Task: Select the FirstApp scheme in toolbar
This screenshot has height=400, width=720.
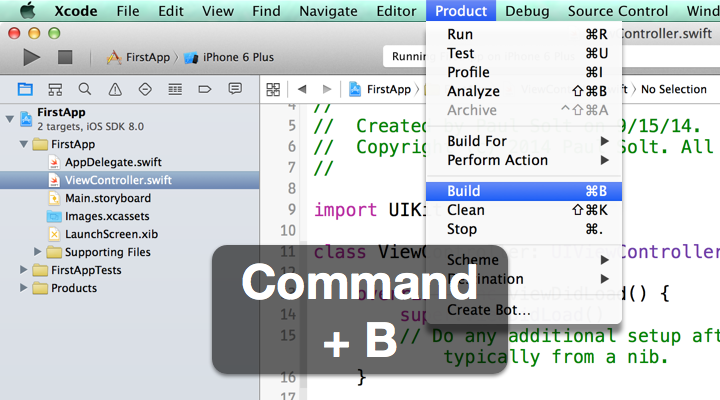Action: click(138, 57)
